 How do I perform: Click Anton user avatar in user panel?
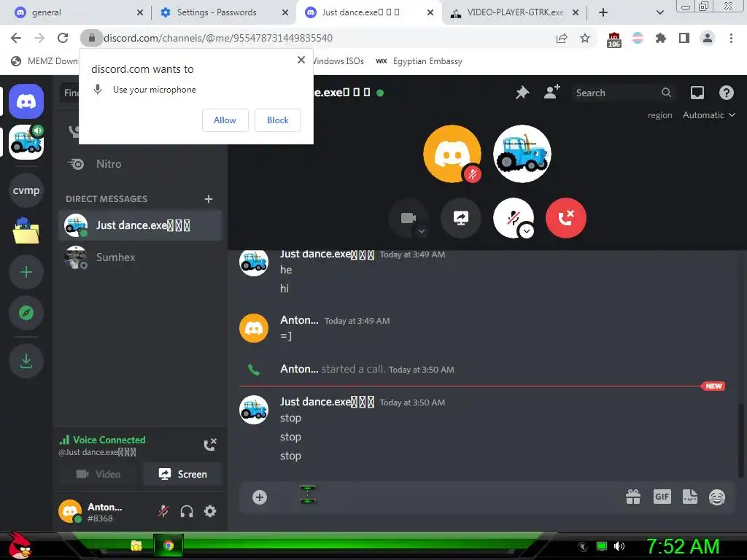(70, 511)
